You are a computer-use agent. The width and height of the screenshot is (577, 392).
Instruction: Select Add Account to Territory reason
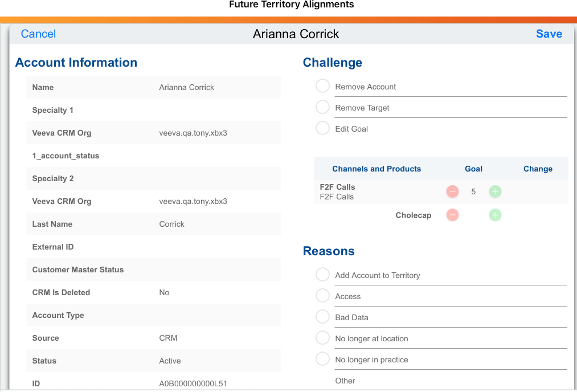[323, 275]
